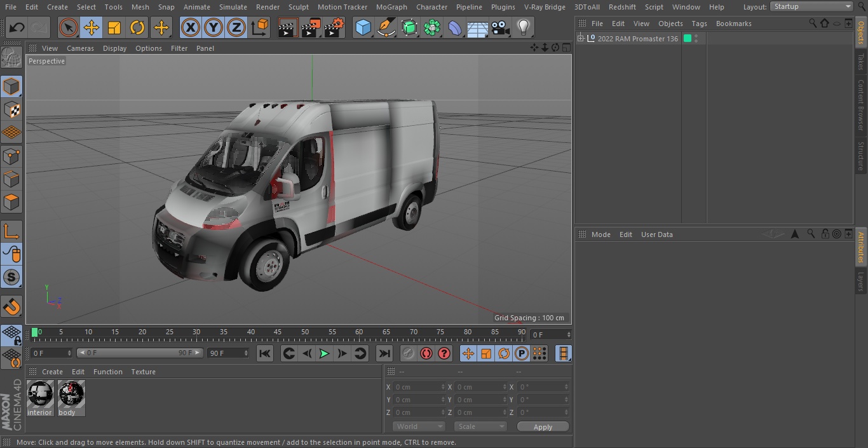
Task: Toggle Y axis lock
Action: (x=214, y=27)
